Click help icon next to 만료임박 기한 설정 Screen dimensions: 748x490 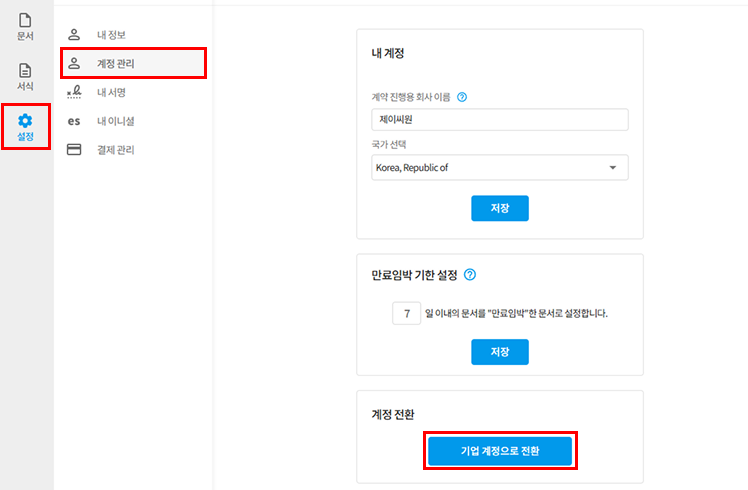coord(470,275)
